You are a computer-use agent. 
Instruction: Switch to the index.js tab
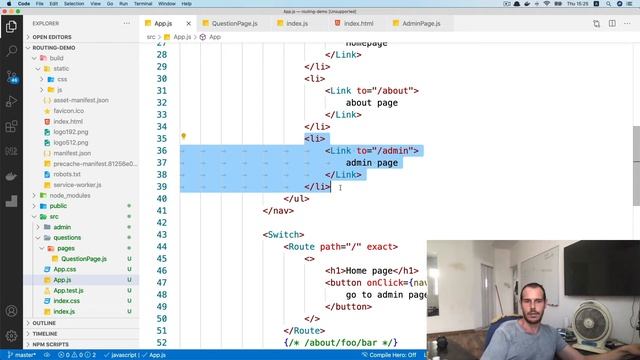[x=297, y=24]
